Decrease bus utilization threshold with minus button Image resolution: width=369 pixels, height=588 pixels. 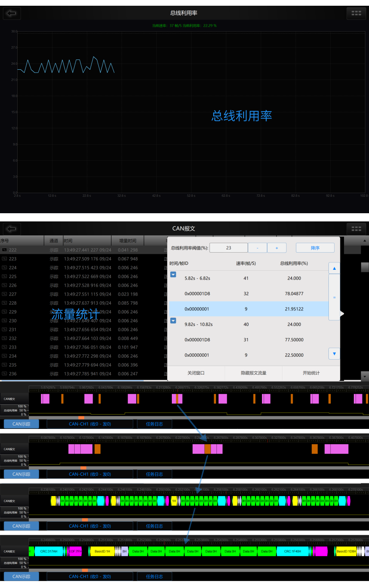click(x=257, y=248)
